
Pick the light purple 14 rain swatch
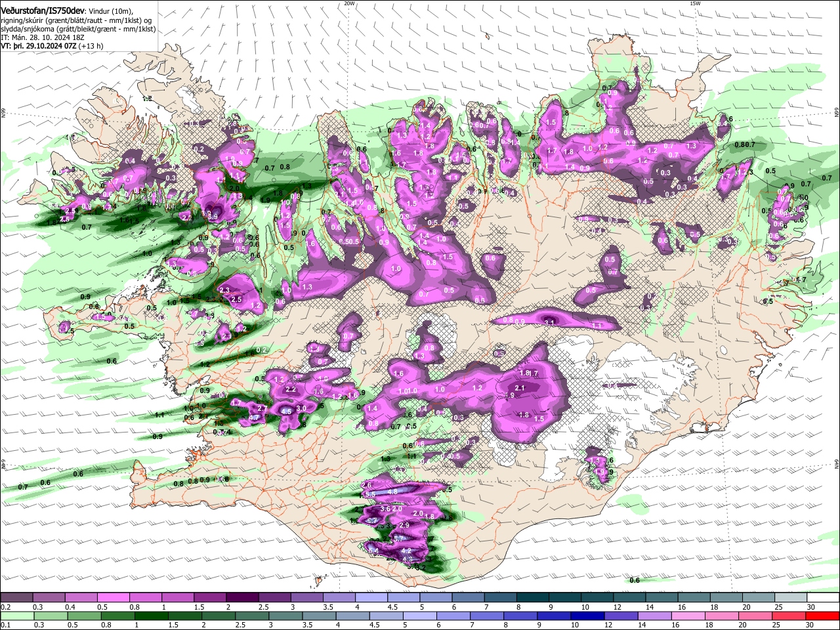[656, 616]
